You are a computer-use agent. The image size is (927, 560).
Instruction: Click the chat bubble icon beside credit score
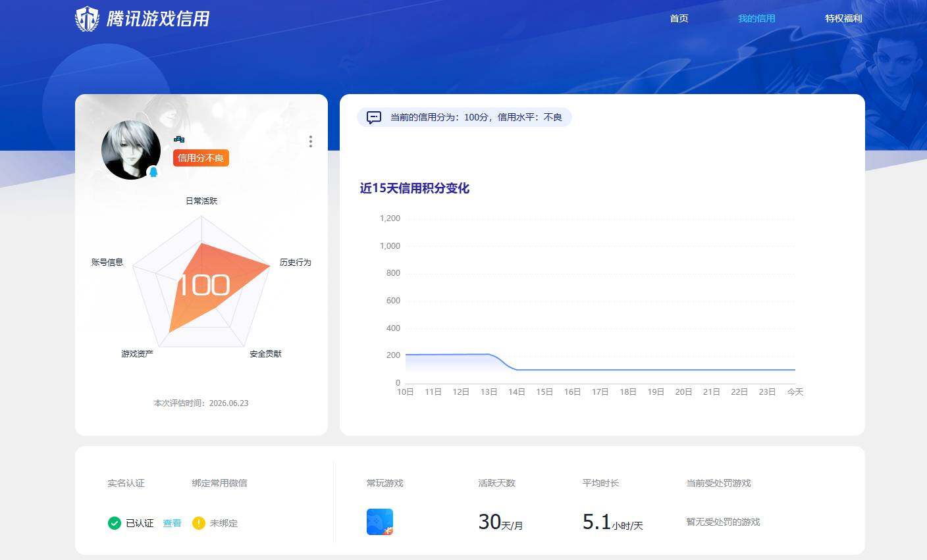(374, 118)
